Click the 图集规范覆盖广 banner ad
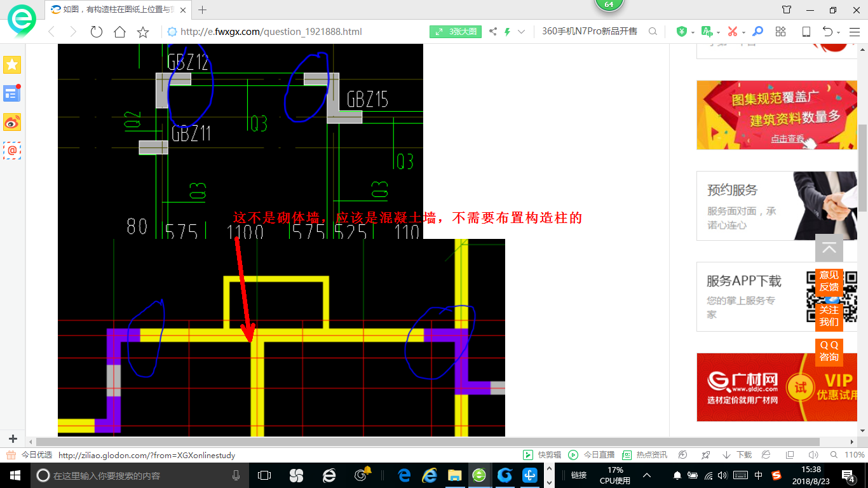This screenshot has width=868, height=488. (x=776, y=115)
